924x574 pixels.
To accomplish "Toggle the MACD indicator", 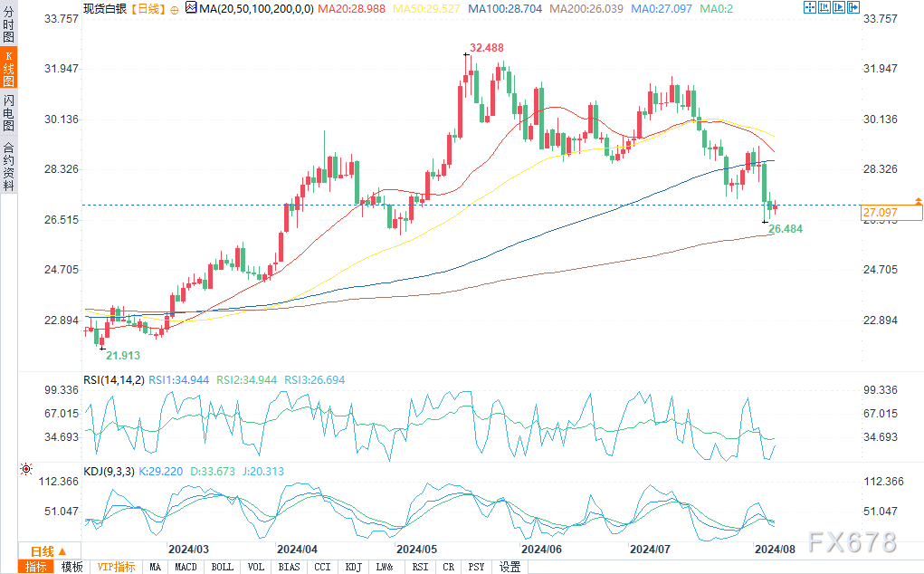I will pos(186,567).
